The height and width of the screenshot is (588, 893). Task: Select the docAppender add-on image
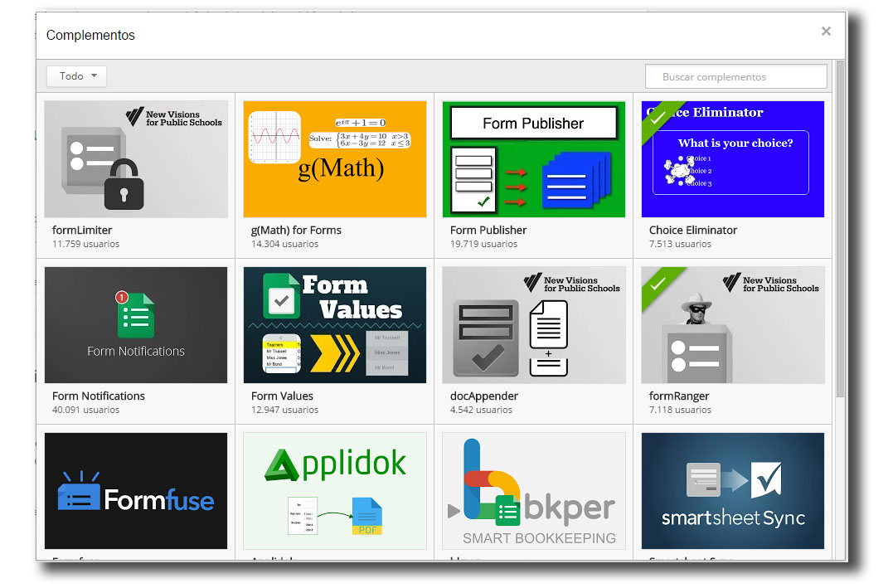pos(534,325)
